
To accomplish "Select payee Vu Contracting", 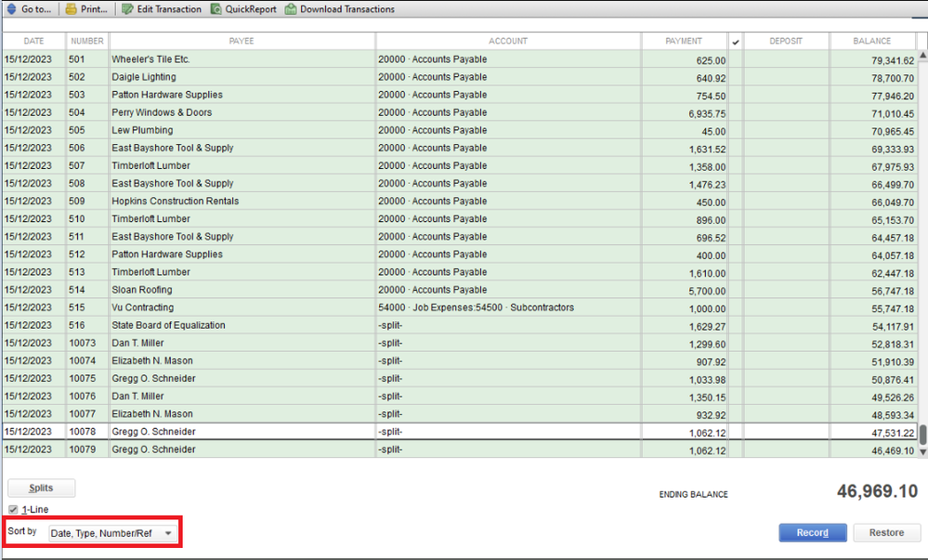I will click(x=143, y=307).
